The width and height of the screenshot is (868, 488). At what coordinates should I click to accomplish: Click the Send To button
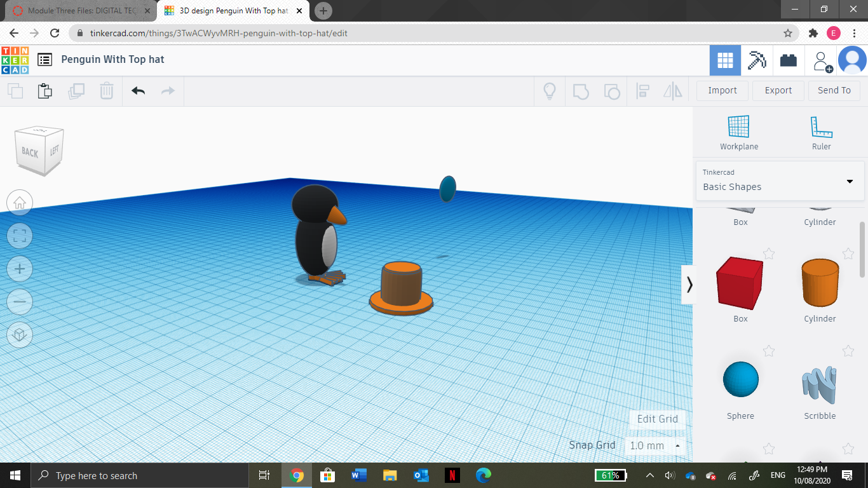pos(834,90)
